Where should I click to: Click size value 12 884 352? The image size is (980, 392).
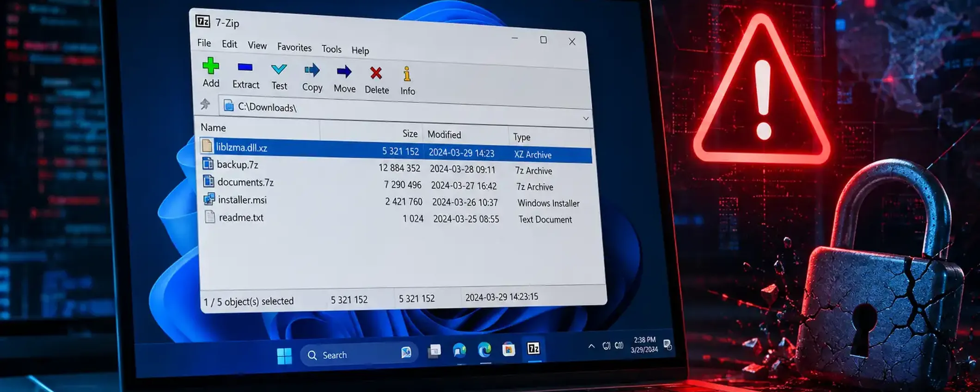click(x=399, y=168)
